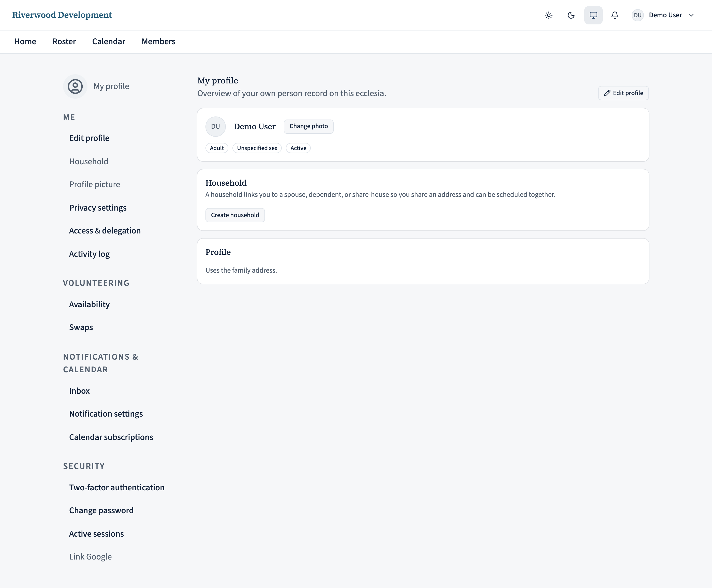
Task: Click the DU avatar in header
Action: (x=637, y=15)
